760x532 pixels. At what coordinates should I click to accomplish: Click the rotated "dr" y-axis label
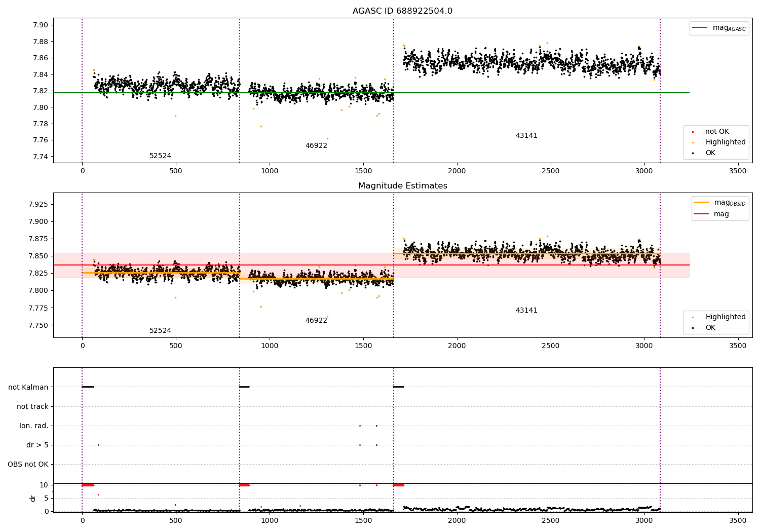point(33,499)
